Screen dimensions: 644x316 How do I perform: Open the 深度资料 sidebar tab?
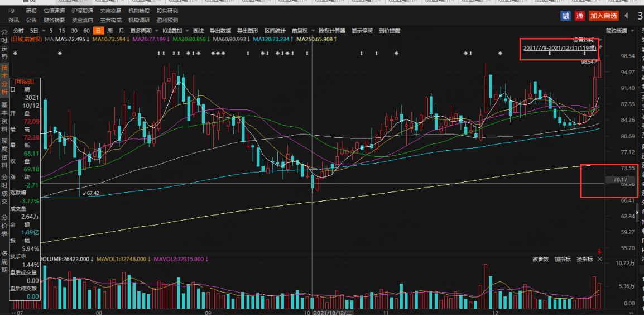click(4, 152)
